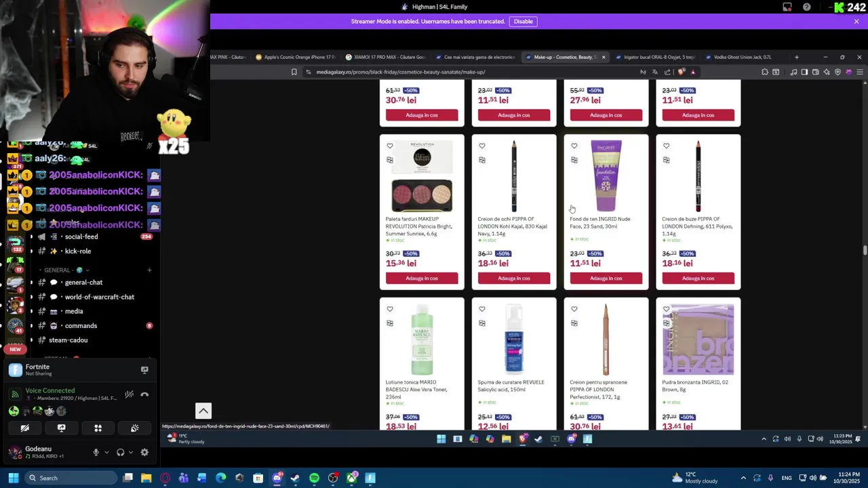Open Discord User Settings gear
Viewport: 868px width, 488px height.
pos(144,452)
